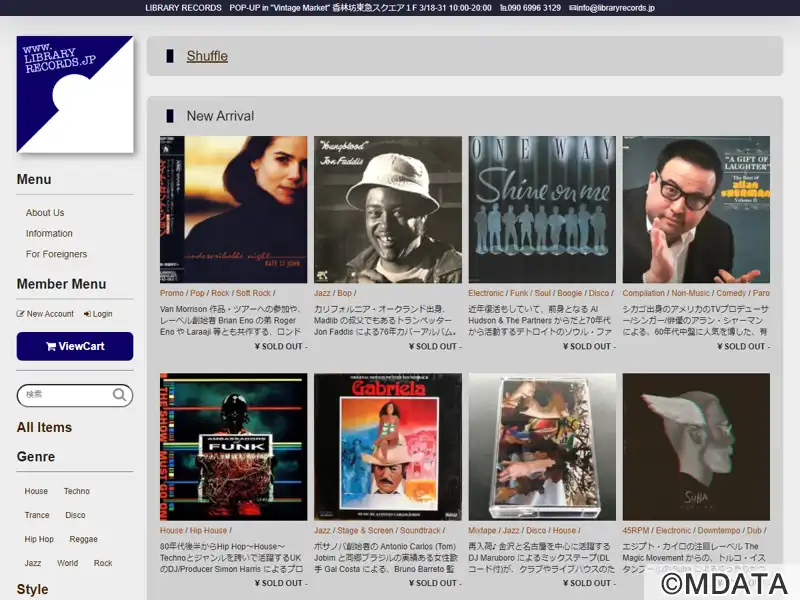Open the Kate St John album cover

point(233,209)
